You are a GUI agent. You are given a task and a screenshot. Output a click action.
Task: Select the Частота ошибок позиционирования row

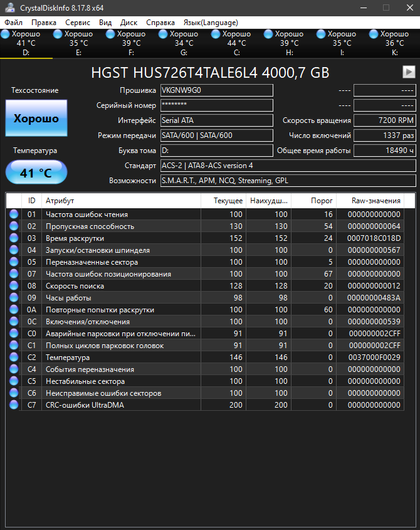point(205,274)
